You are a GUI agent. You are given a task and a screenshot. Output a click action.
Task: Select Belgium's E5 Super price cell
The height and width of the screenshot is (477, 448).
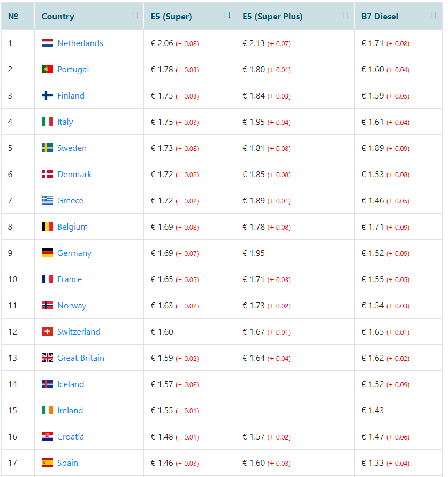pyautogui.click(x=189, y=226)
